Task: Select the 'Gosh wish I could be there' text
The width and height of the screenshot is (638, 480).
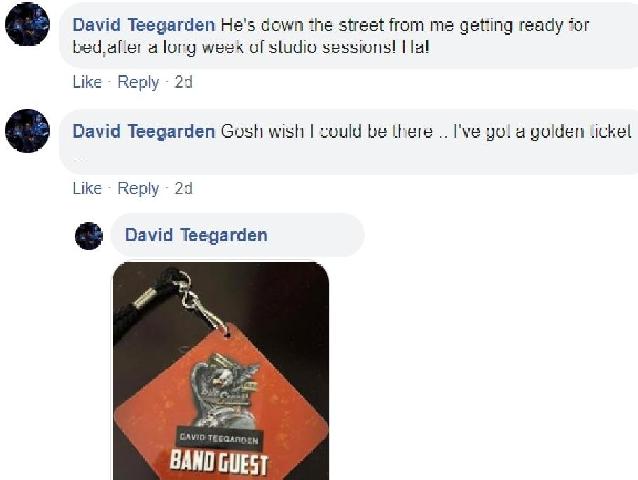Action: point(426,132)
